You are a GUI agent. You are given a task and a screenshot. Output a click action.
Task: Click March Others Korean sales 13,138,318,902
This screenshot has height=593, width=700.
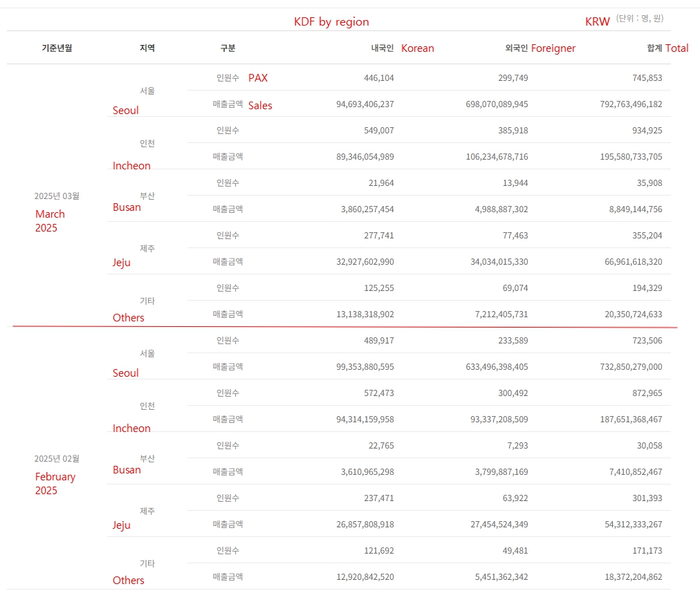click(x=365, y=314)
